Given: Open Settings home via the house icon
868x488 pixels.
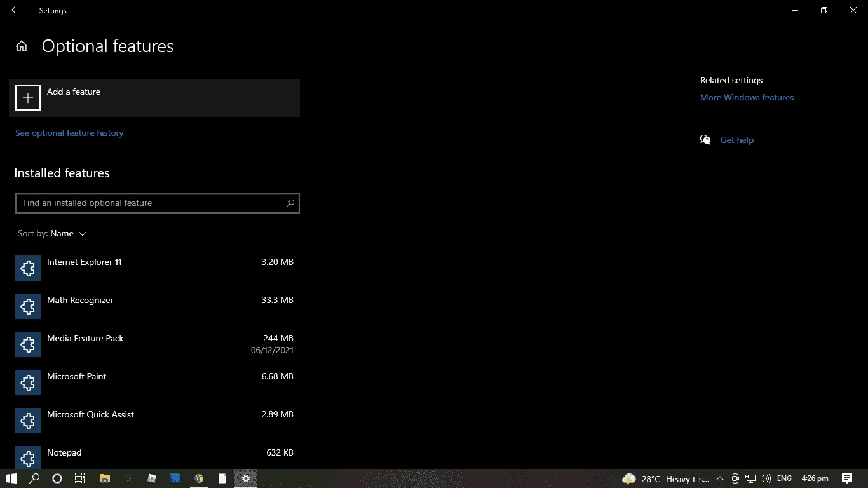Looking at the screenshot, I should coord(22,46).
